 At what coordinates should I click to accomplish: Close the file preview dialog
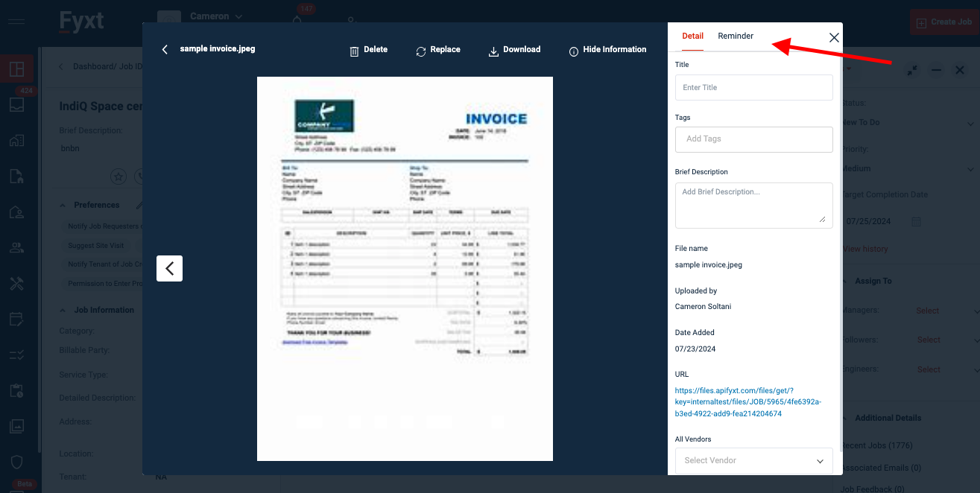tap(834, 37)
